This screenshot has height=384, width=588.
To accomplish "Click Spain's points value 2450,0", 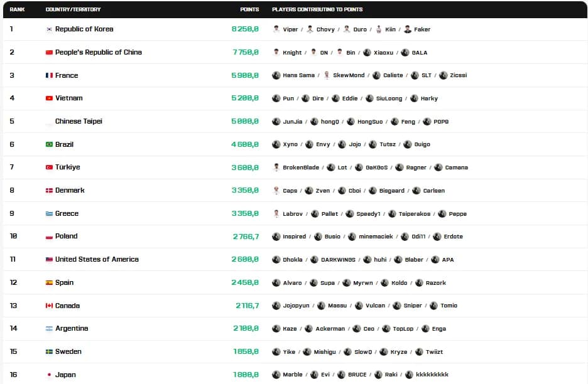I will coord(245,282).
